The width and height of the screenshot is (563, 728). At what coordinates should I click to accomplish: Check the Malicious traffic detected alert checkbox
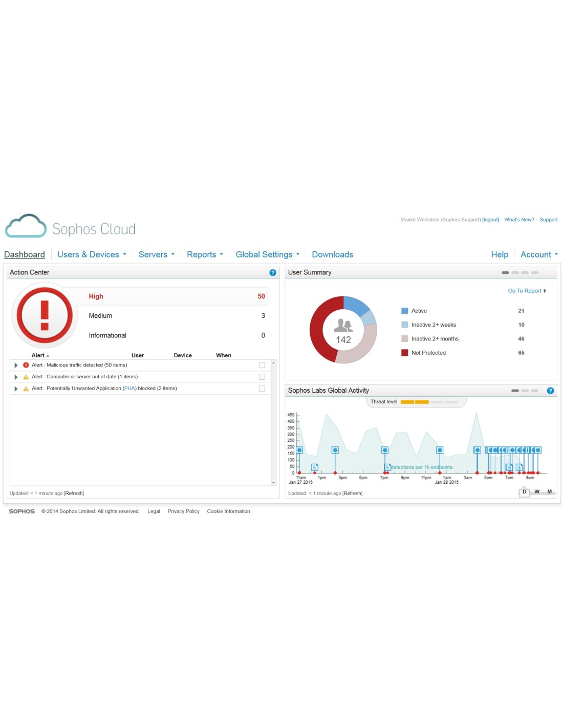(x=262, y=366)
